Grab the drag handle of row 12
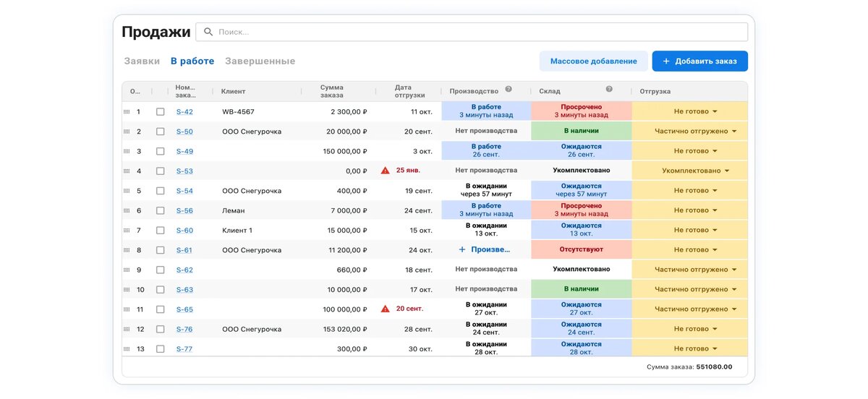 click(x=127, y=329)
